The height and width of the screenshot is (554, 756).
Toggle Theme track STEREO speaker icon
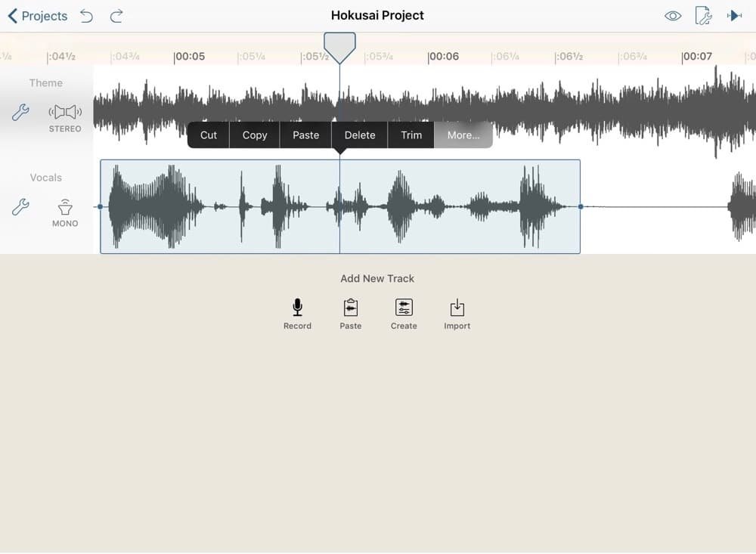click(x=65, y=113)
